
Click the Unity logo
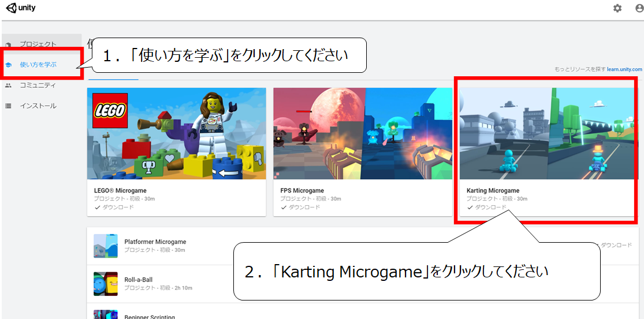coord(21,8)
